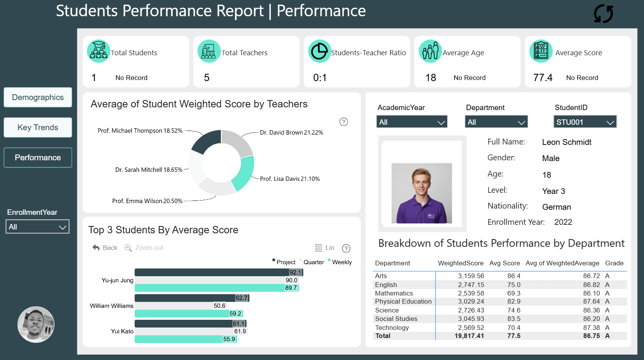Click the Students-Teacher Ratio pie icon
Image resolution: width=644 pixels, height=360 pixels.
coord(319,51)
